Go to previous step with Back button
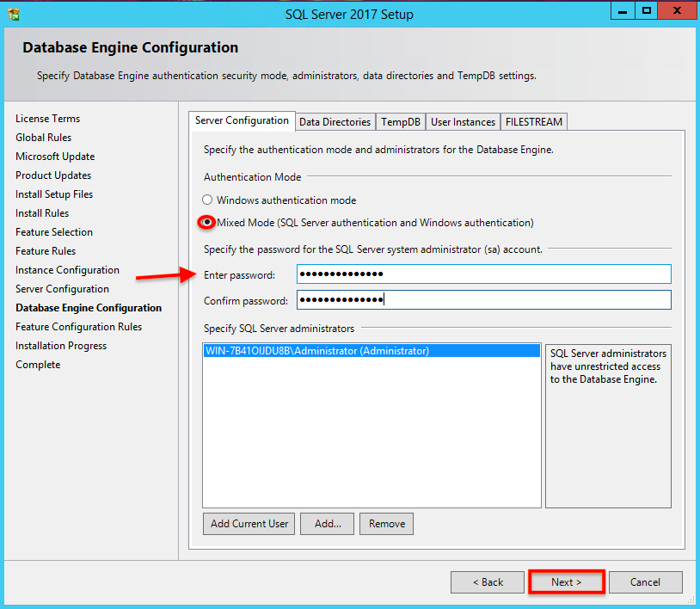Screen dimensions: 700x609 click(x=488, y=582)
